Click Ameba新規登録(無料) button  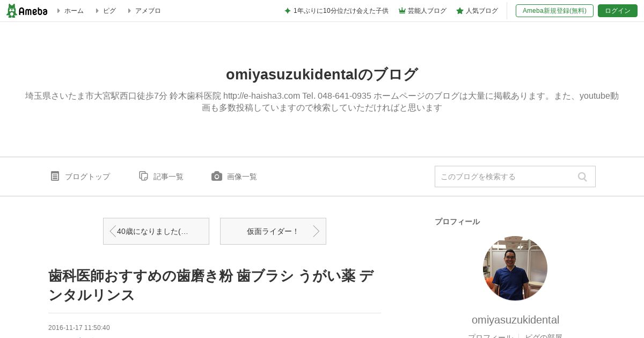click(x=554, y=11)
